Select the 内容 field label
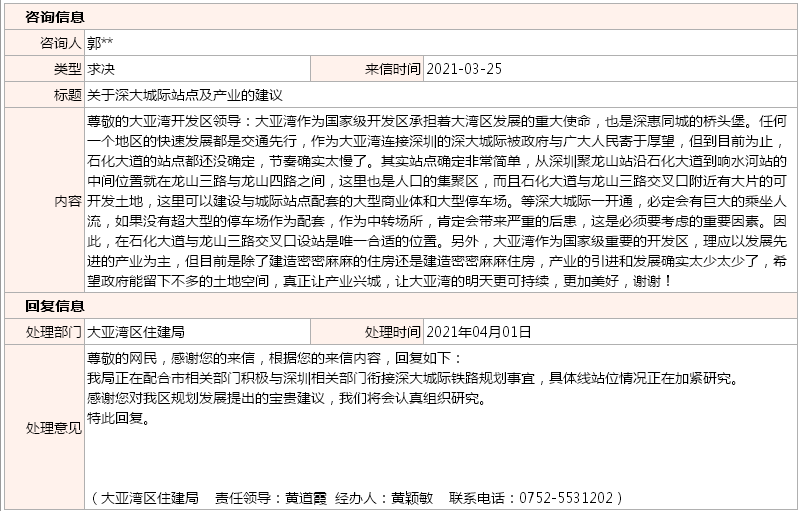This screenshot has height=511, width=800. (67, 200)
